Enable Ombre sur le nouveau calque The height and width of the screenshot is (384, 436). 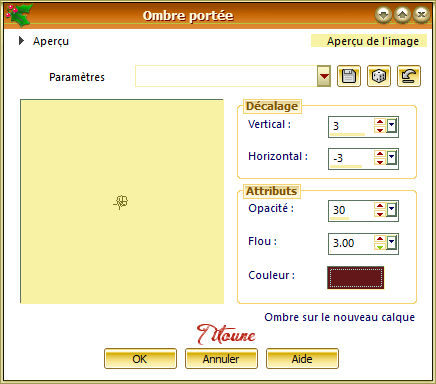(x=339, y=317)
